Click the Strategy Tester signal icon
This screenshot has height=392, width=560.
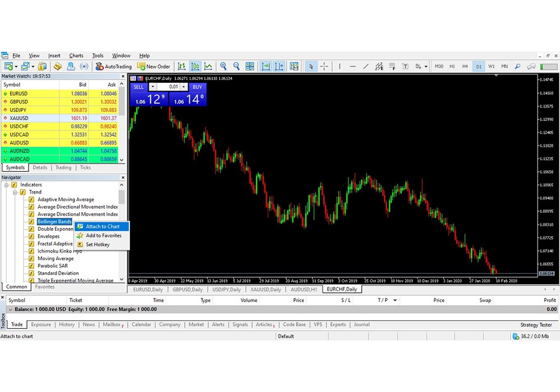tap(85, 67)
